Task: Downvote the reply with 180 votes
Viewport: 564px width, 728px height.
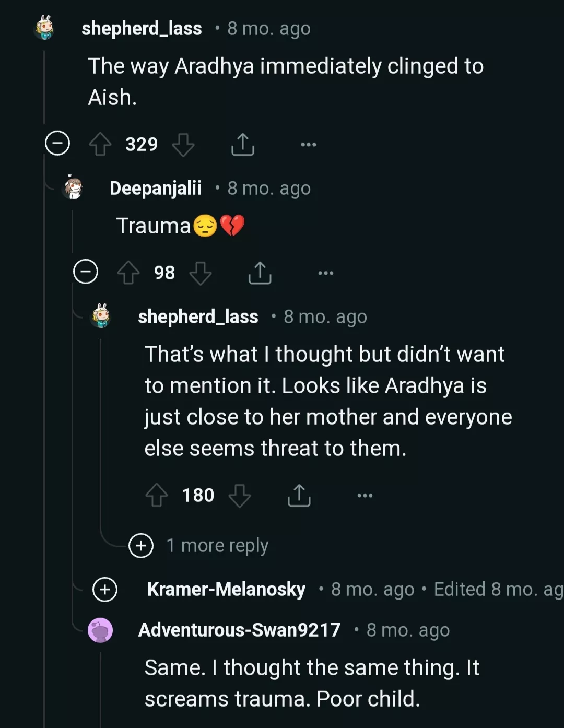Action: (240, 495)
